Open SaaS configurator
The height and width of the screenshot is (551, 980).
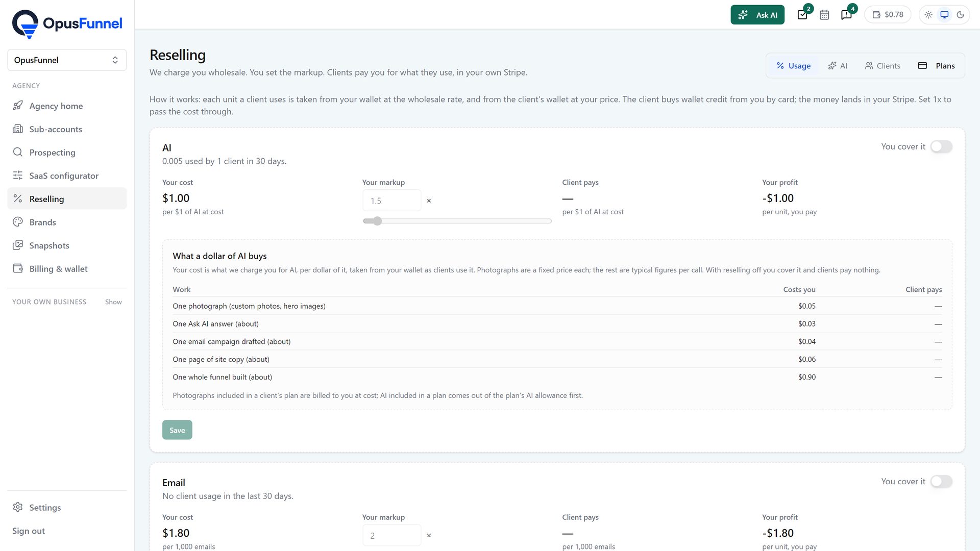[67, 176]
